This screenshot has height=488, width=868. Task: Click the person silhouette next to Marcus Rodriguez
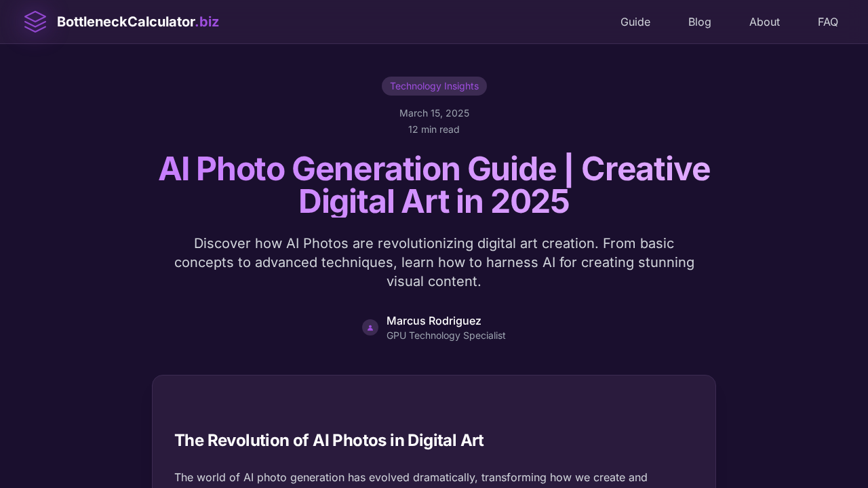click(x=370, y=327)
